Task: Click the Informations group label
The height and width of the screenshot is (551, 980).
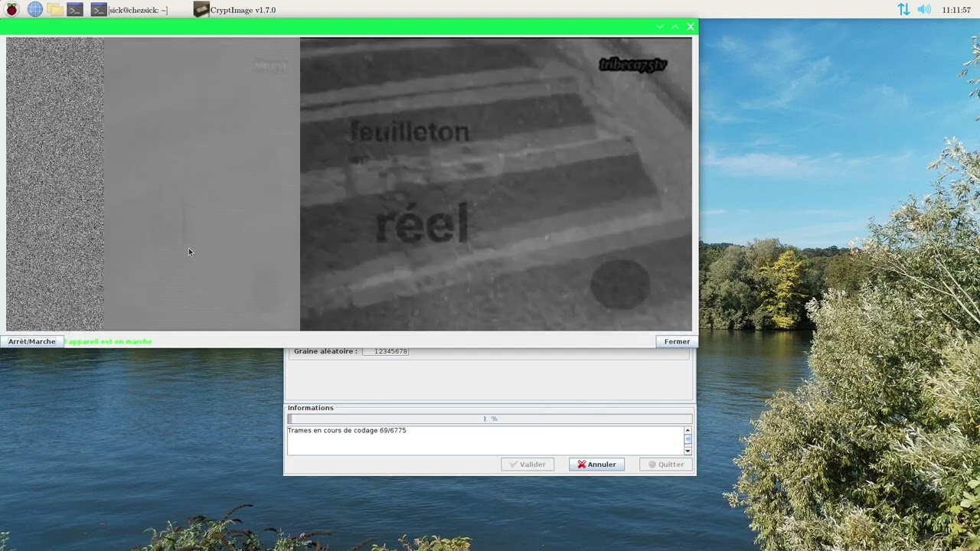Action: point(310,408)
